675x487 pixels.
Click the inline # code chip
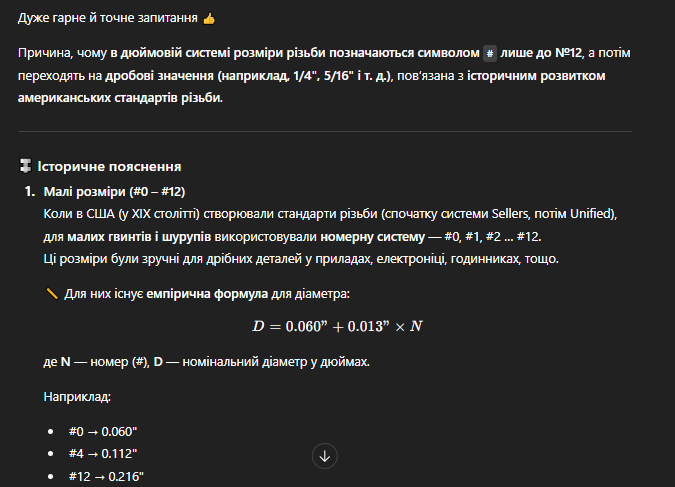[x=490, y=53]
